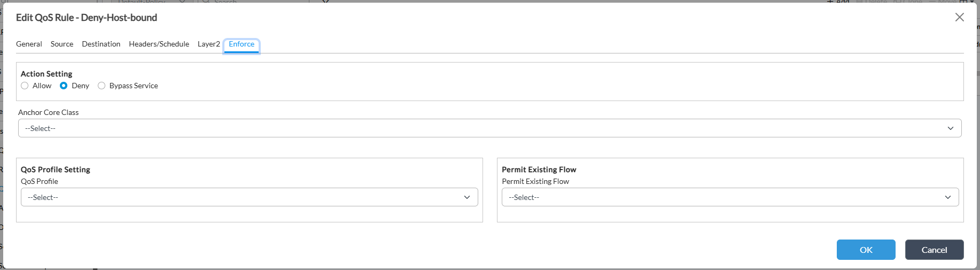Viewport: 980px width, 270px height.
Task: Confirm changes with the OK button
Action: (866, 250)
